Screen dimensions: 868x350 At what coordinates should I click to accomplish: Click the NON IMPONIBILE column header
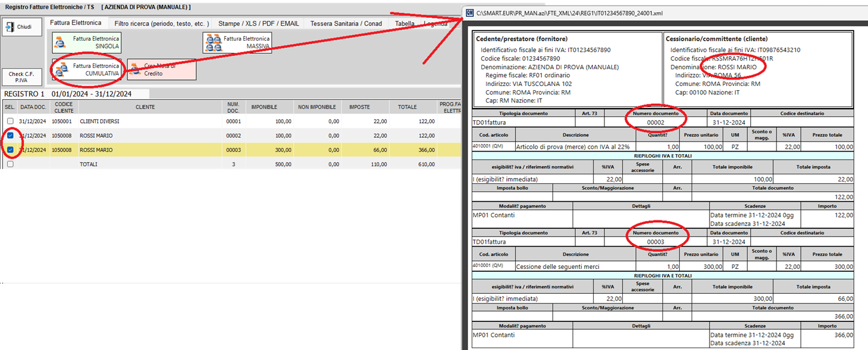[316, 108]
